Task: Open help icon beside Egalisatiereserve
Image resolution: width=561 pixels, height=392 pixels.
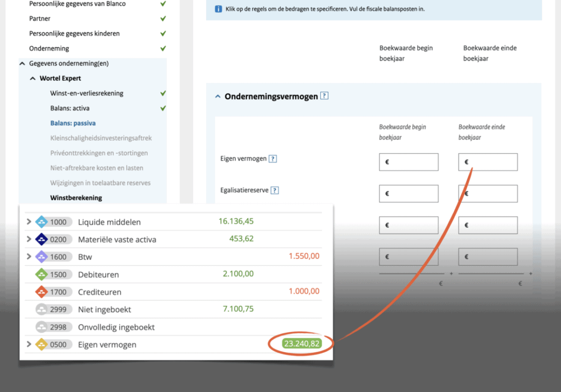Action: (274, 190)
